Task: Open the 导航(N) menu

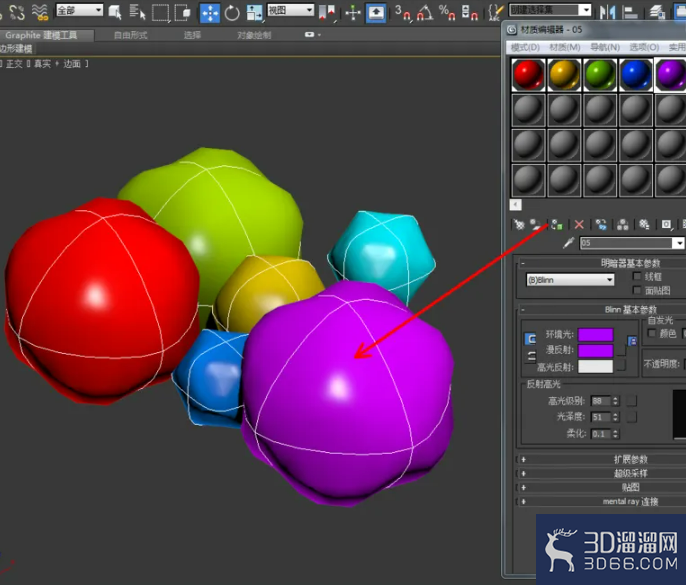Action: pyautogui.click(x=605, y=47)
